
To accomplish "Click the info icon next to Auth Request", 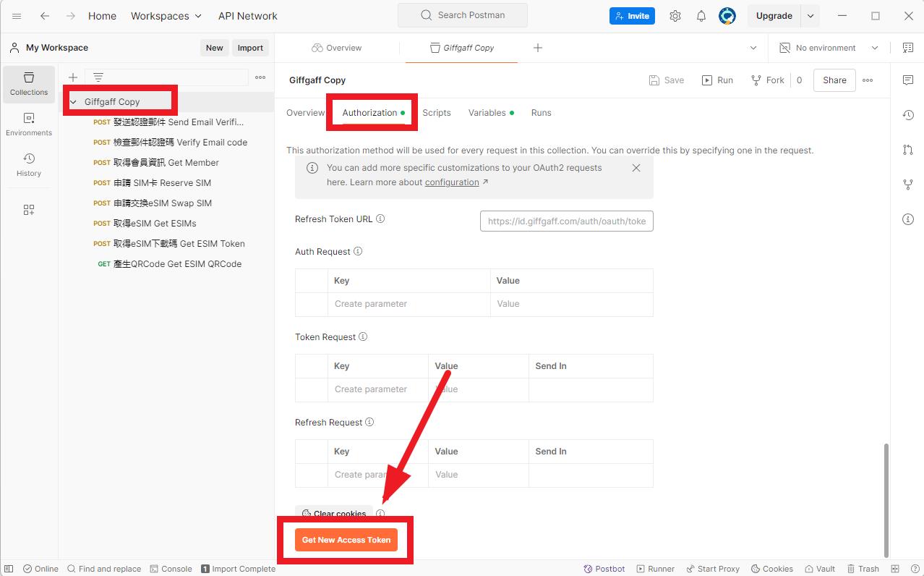I will 358,252.
